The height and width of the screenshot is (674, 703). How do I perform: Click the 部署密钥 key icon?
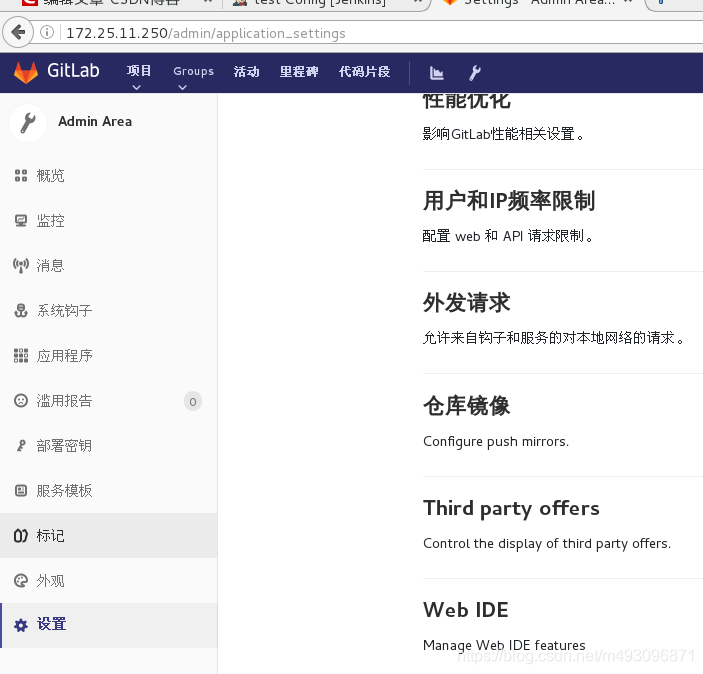point(21,445)
